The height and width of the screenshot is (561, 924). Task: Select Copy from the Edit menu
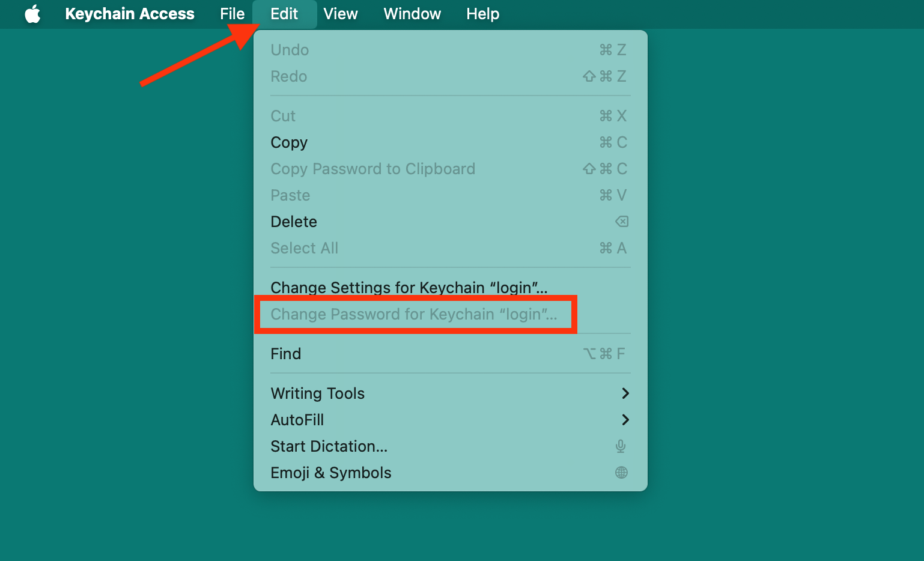coord(289,142)
